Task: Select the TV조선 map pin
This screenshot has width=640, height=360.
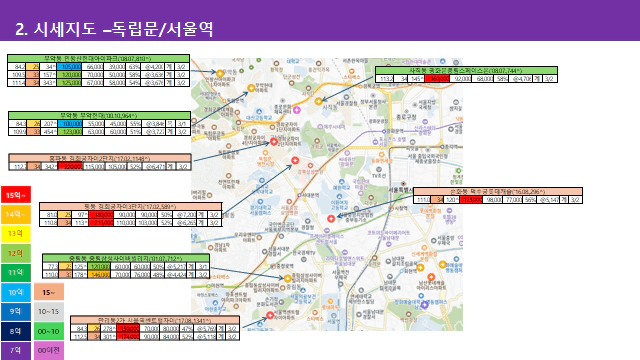Action: pyautogui.click(x=378, y=169)
